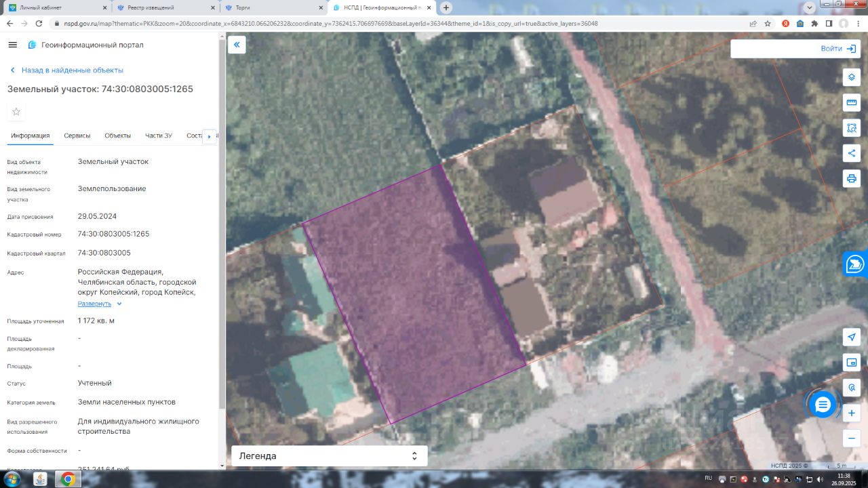Click the target search map tool
Image resolution: width=868 pixels, height=488 pixels.
click(x=852, y=388)
